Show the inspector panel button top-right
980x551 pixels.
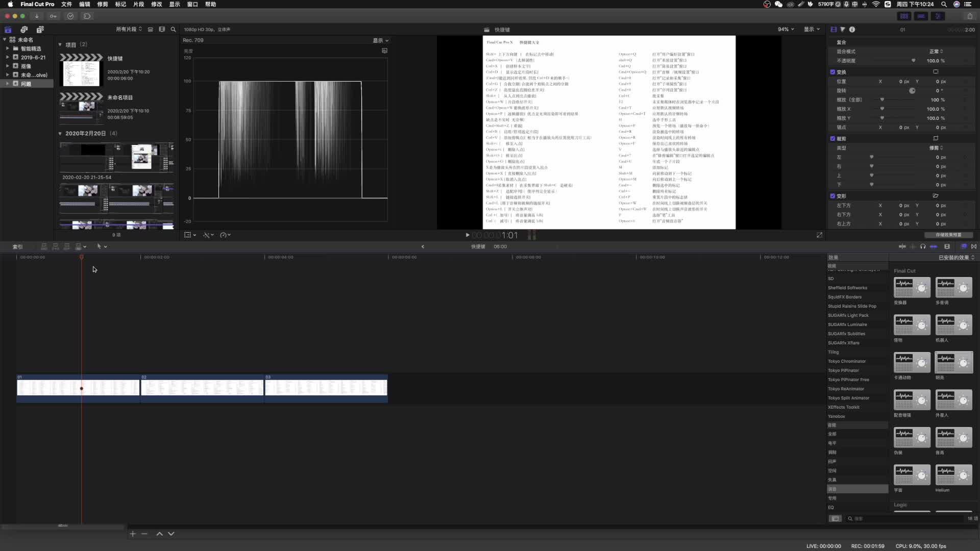938,16
